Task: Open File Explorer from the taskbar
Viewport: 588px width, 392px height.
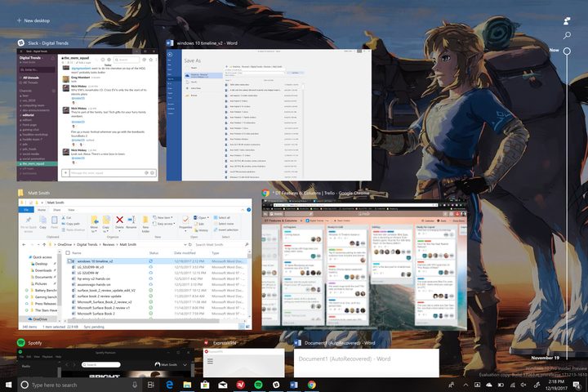Action: click(187, 385)
